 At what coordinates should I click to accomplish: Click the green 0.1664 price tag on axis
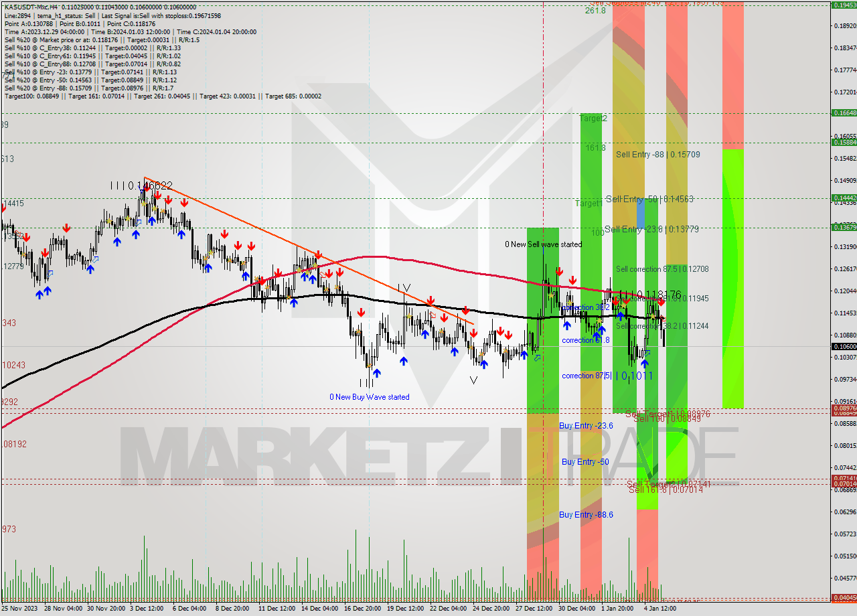pos(844,112)
